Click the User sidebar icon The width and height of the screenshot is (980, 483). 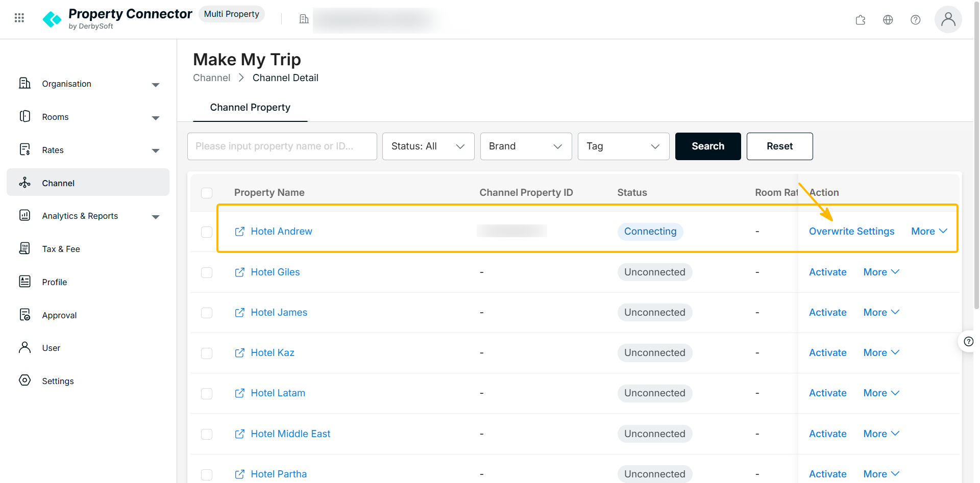(24, 347)
